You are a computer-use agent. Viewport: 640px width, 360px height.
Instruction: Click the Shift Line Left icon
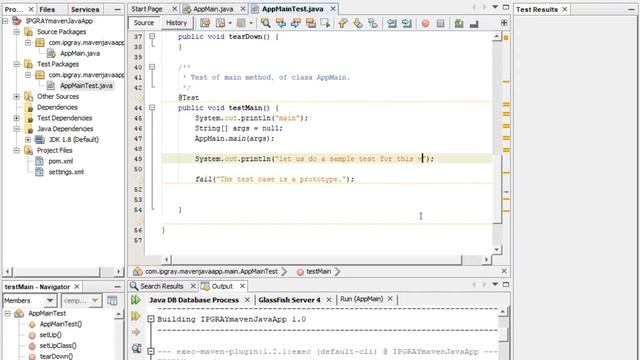392,23
